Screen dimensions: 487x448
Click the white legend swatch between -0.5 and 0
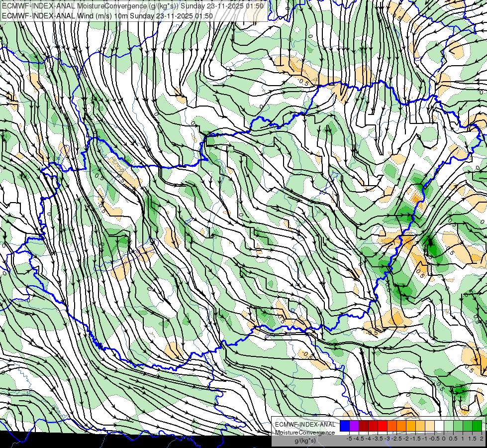439,426
